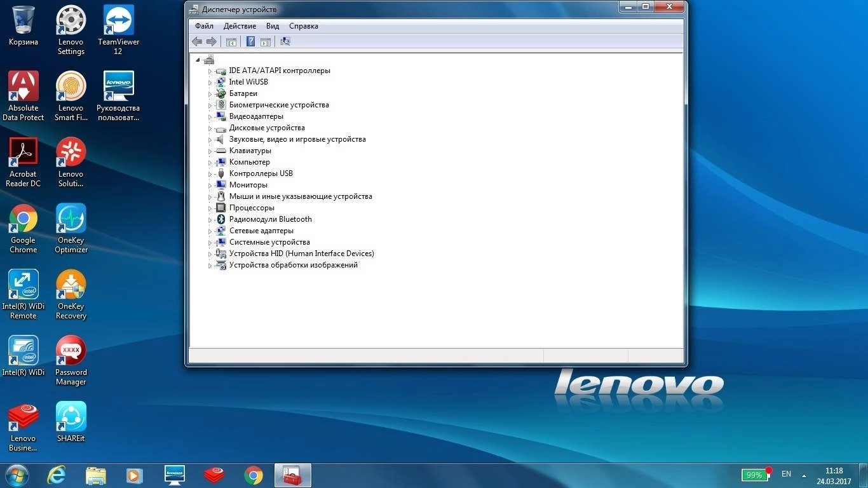Click the EN language indicator

point(786,474)
